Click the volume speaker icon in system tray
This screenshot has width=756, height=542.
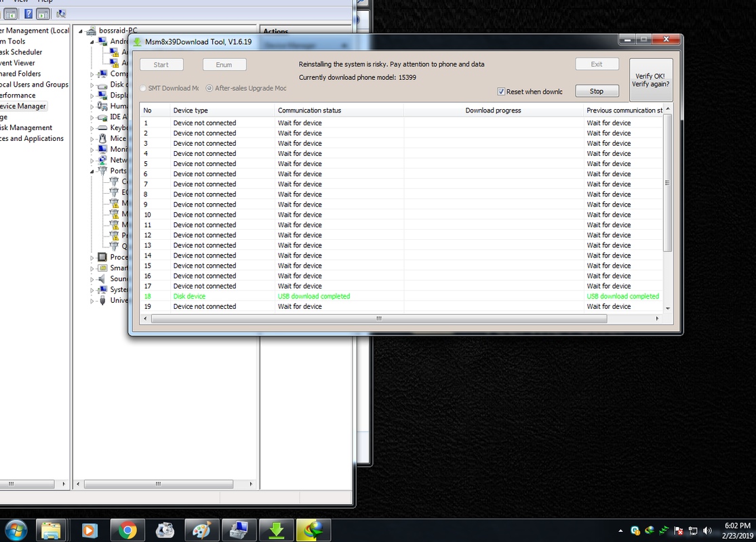[x=707, y=531]
